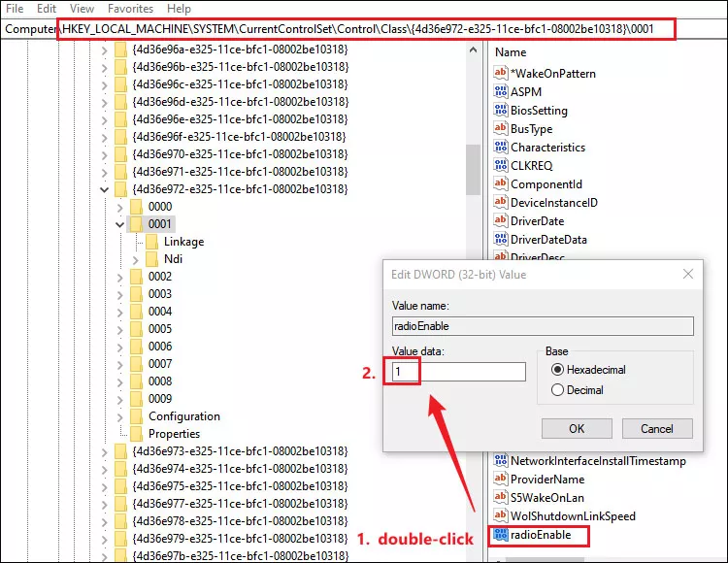Open the View menu
This screenshot has height=563, width=728.
pos(83,9)
